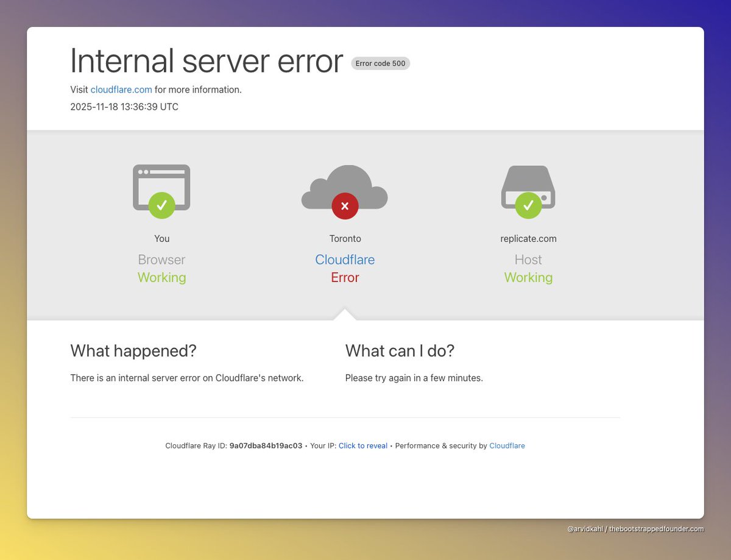Click the Internal server error heading

(207, 61)
